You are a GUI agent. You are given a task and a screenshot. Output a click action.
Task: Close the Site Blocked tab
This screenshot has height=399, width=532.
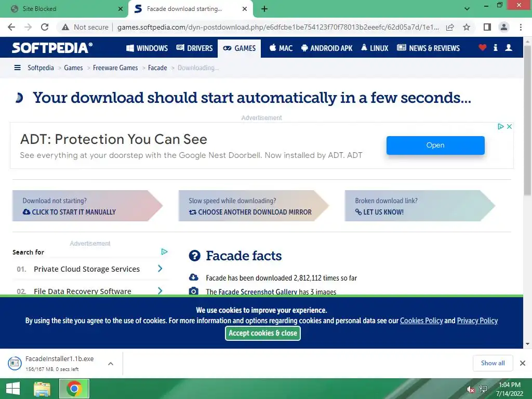121,9
